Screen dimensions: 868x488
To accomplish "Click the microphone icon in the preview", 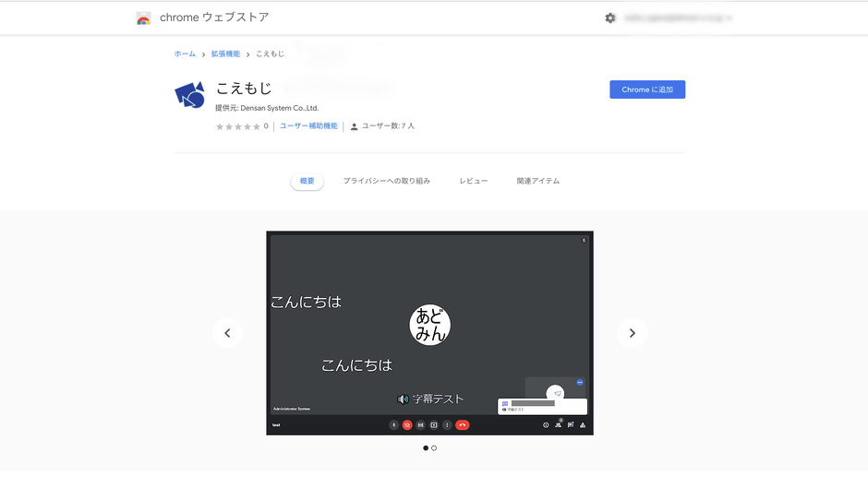I will point(394,425).
